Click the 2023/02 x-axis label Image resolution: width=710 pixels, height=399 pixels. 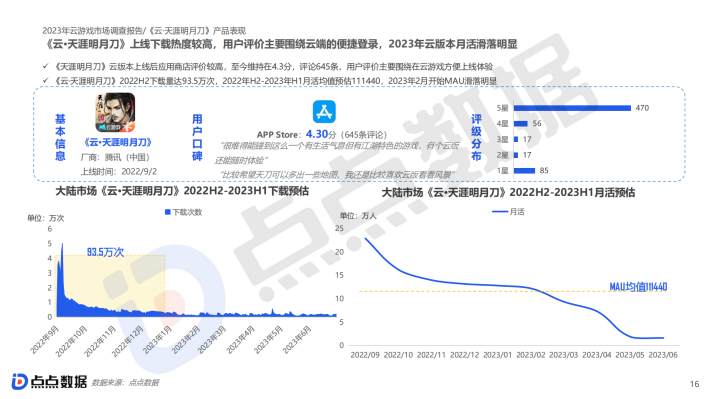pyautogui.click(x=530, y=355)
